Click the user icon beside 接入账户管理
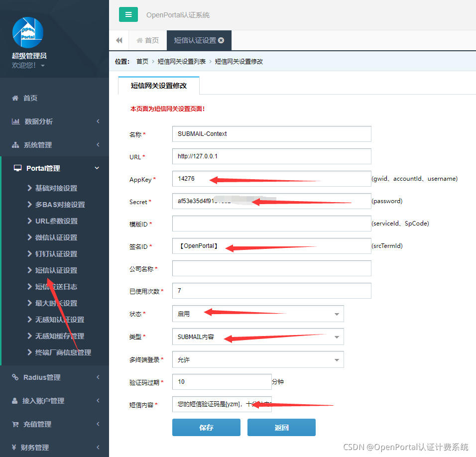 (14, 401)
